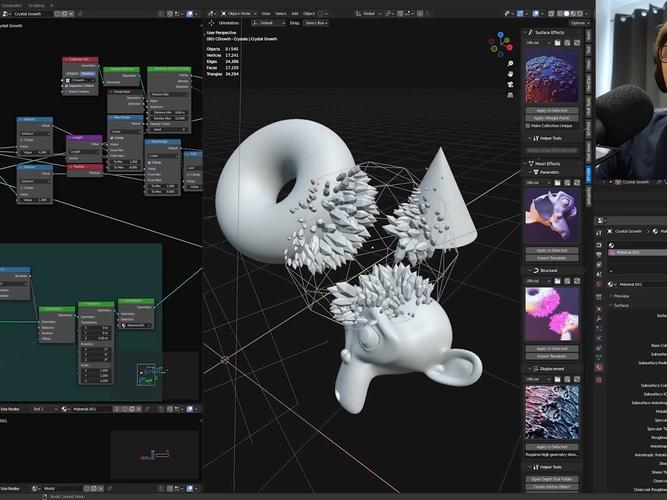Toggle the Make Collection Unique checkbox
Screen dimensions: 667x500
tap(528, 126)
